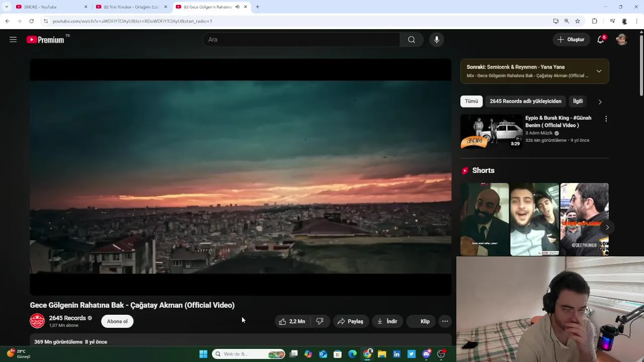Open Outlook from taskbar

[x=323, y=354]
